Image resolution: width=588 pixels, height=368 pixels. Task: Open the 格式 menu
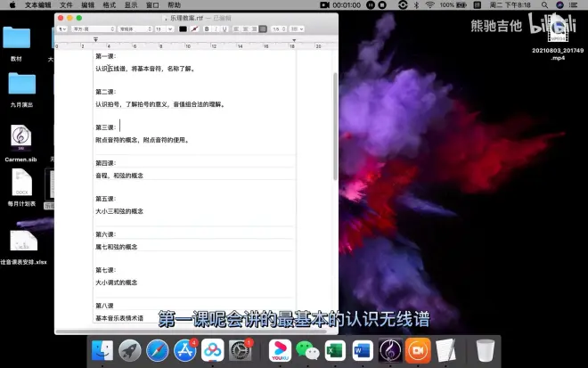[x=109, y=4]
